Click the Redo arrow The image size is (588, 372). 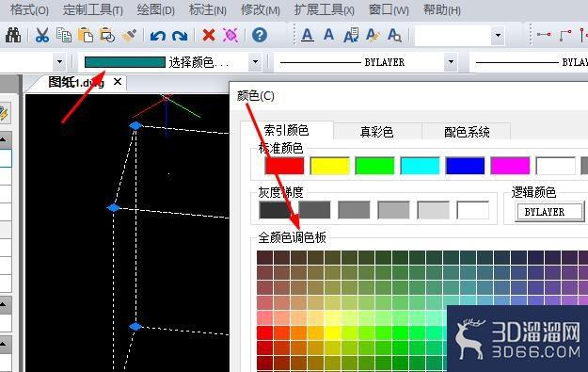coord(180,36)
